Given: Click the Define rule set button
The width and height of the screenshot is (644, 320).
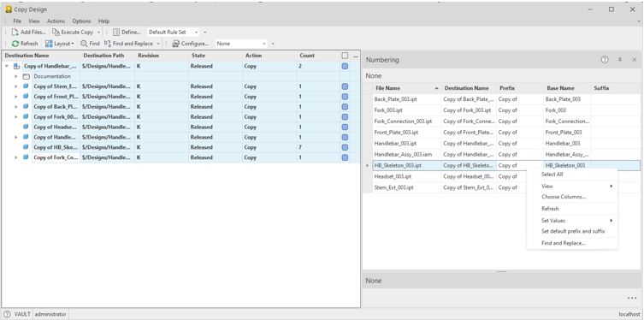Looking at the screenshot, I should [127, 32].
